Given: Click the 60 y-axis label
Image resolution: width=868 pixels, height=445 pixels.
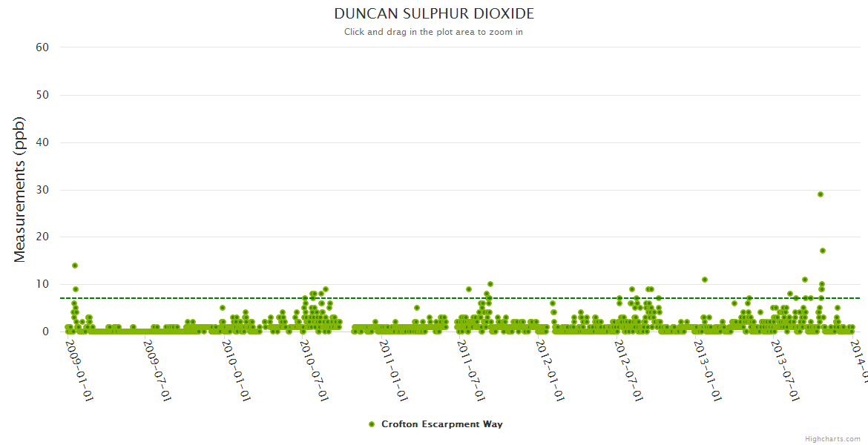Looking at the screenshot, I should tap(42, 47).
